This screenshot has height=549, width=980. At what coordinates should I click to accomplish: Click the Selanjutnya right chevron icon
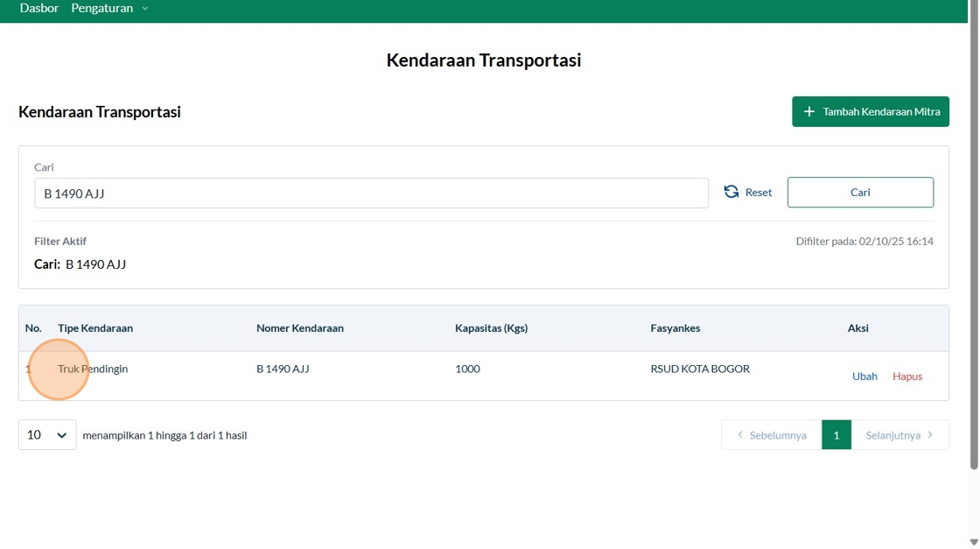(x=930, y=434)
